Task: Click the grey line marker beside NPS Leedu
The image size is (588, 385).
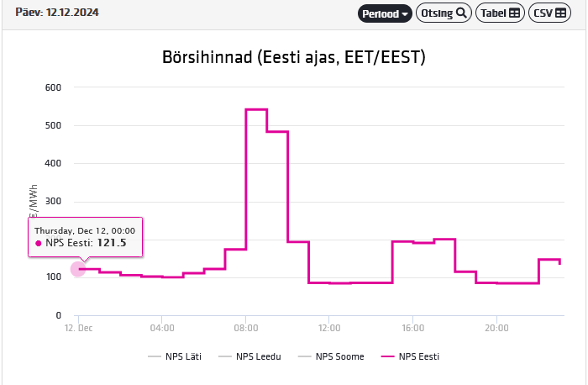Action: 224,356
